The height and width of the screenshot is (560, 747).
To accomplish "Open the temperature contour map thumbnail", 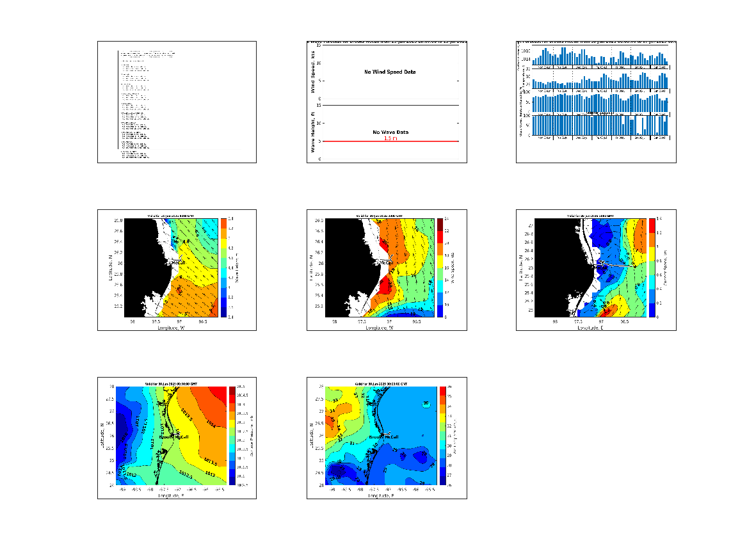I will pos(387,438).
